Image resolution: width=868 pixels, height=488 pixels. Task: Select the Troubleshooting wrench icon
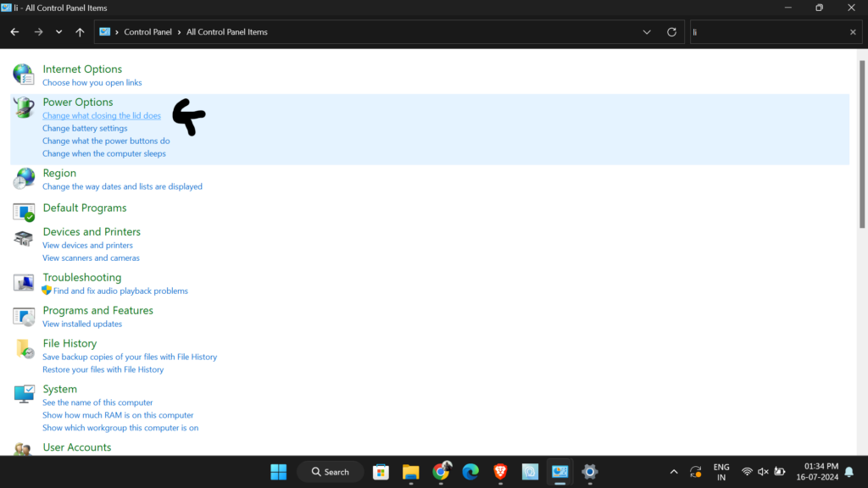click(23, 282)
